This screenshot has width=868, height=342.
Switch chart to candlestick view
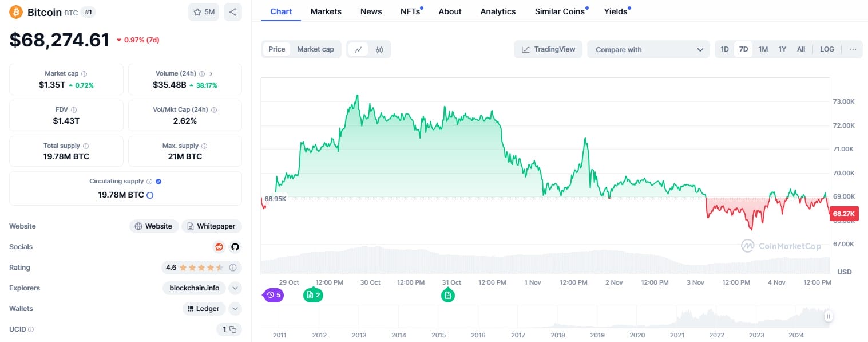pyautogui.click(x=379, y=49)
